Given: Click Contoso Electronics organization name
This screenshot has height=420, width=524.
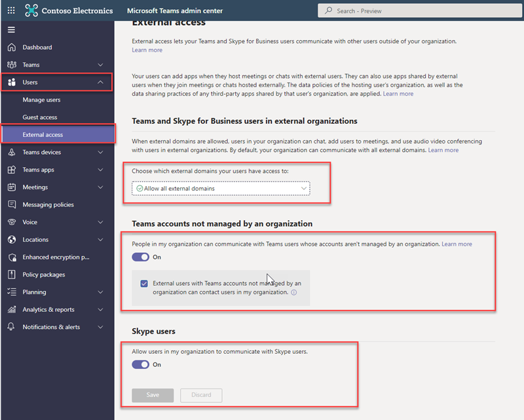Looking at the screenshot, I should (x=77, y=10).
